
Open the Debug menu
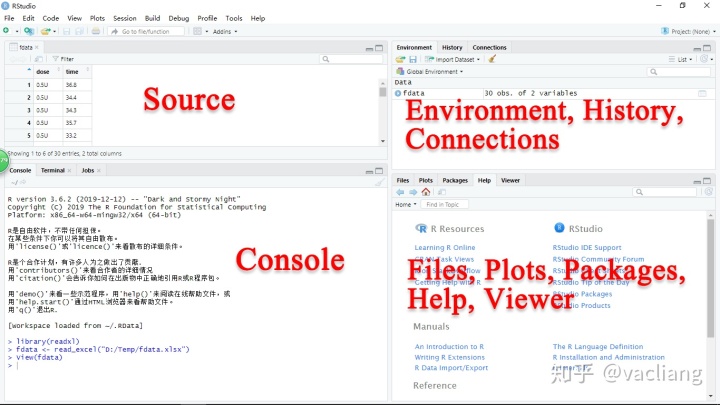tap(179, 18)
